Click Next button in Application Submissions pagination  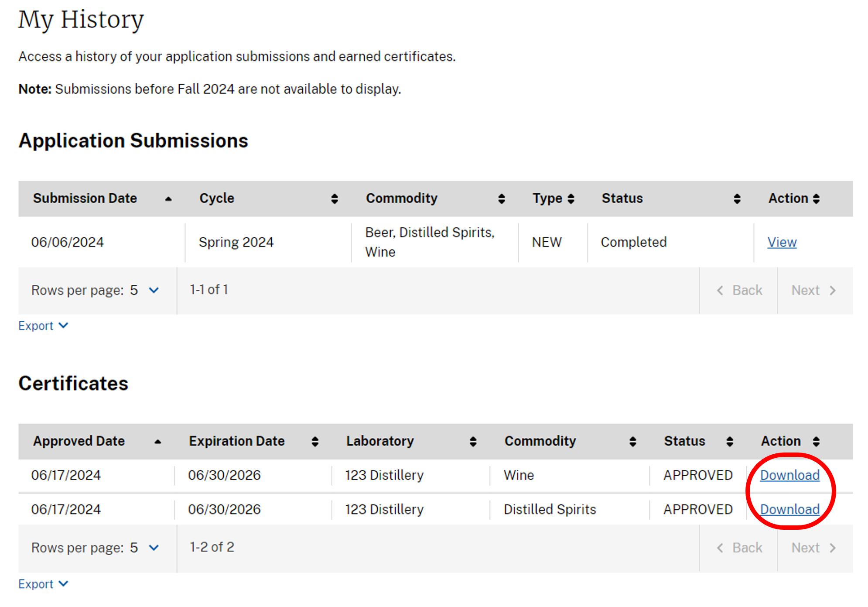815,291
